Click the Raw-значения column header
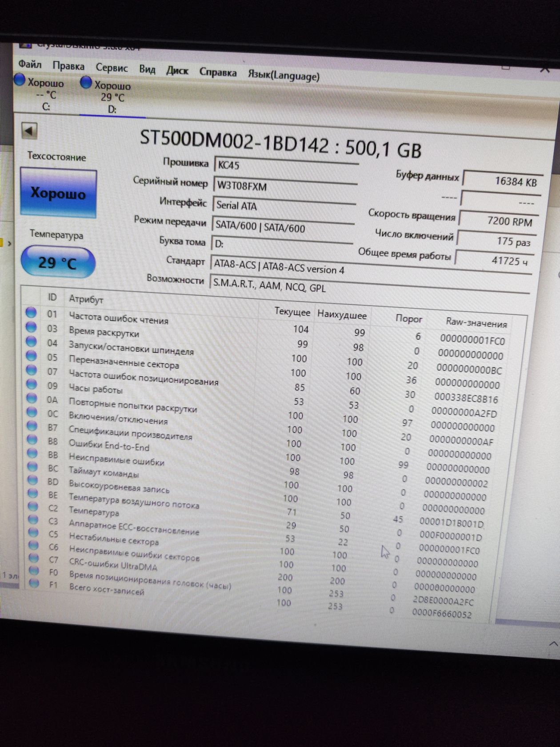 tap(476, 323)
